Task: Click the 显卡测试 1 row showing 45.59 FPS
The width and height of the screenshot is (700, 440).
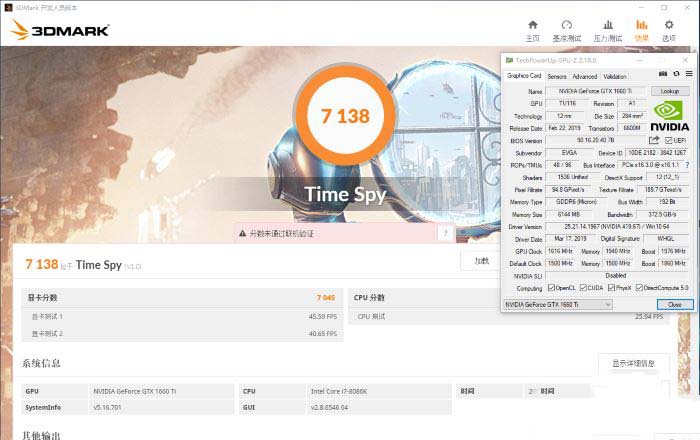Action: [183, 316]
